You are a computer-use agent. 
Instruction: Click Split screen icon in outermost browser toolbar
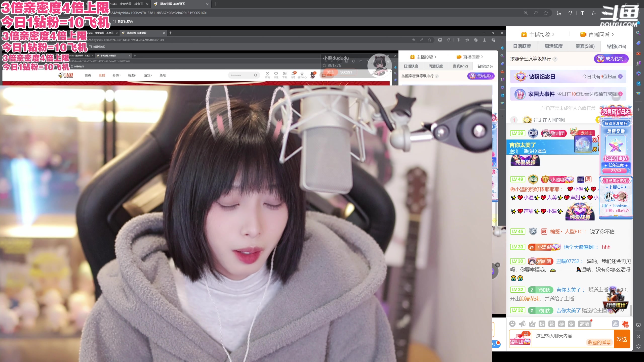tap(582, 13)
